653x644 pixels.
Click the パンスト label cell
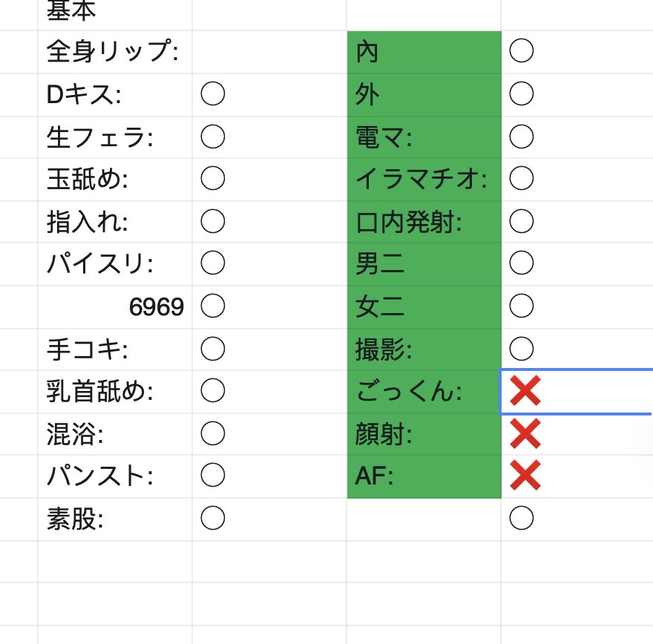click(x=115, y=476)
